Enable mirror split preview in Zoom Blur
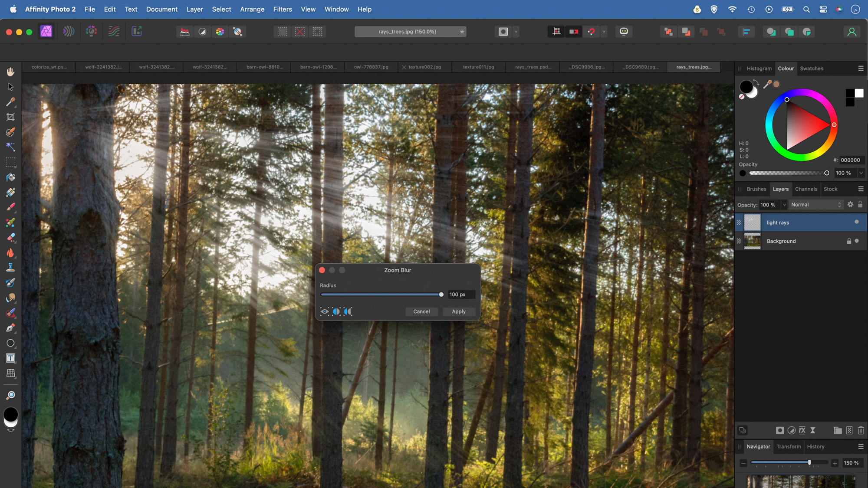The width and height of the screenshot is (868, 488). [348, 311]
